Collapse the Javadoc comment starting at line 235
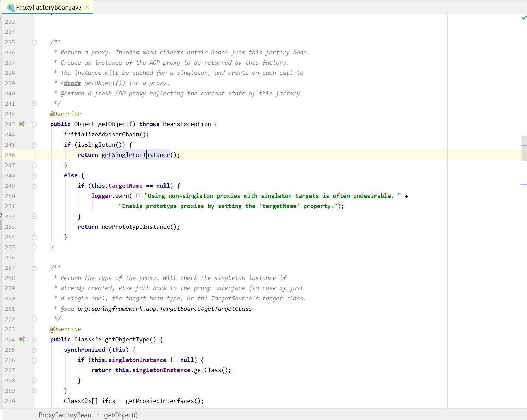This screenshot has width=527, height=420. click(34, 42)
